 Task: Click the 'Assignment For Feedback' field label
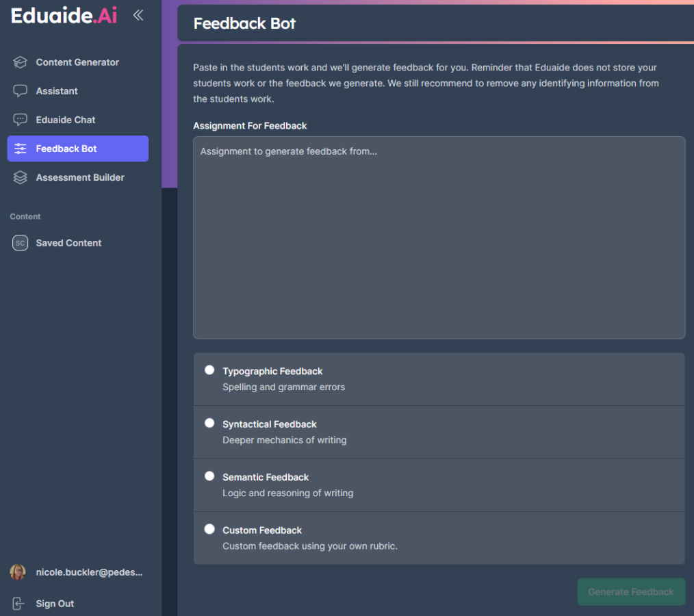click(x=250, y=126)
